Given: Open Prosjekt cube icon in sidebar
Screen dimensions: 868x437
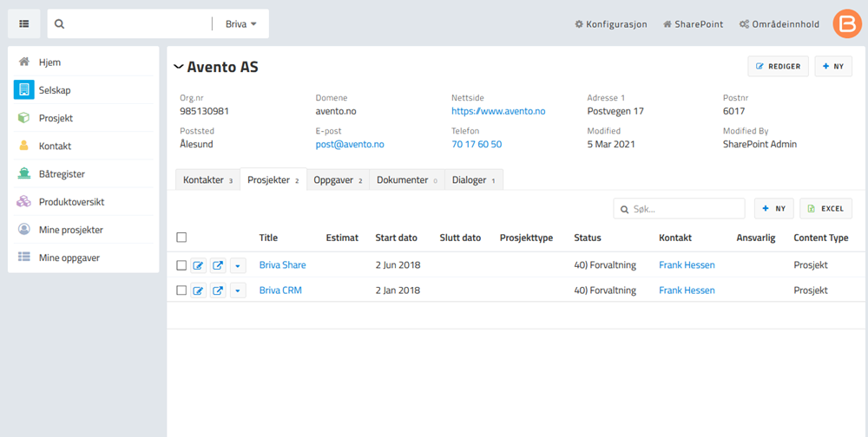Looking at the screenshot, I should tap(23, 118).
